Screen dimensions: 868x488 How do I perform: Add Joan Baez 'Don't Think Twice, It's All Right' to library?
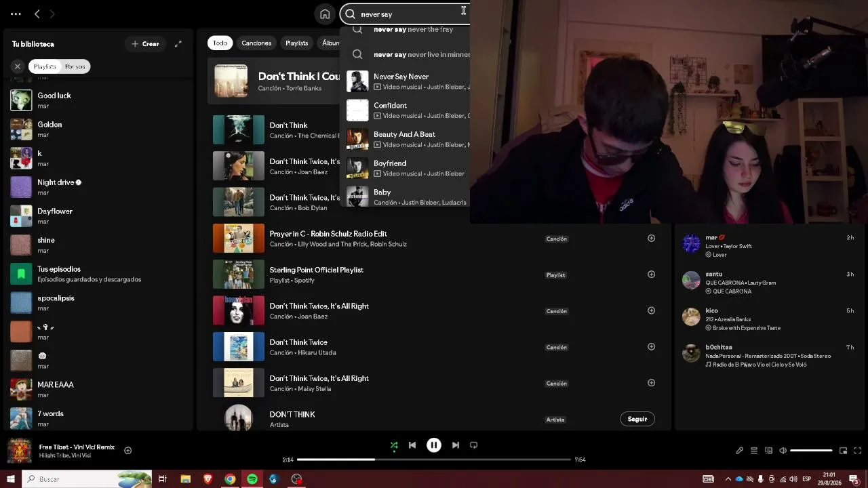tap(651, 310)
